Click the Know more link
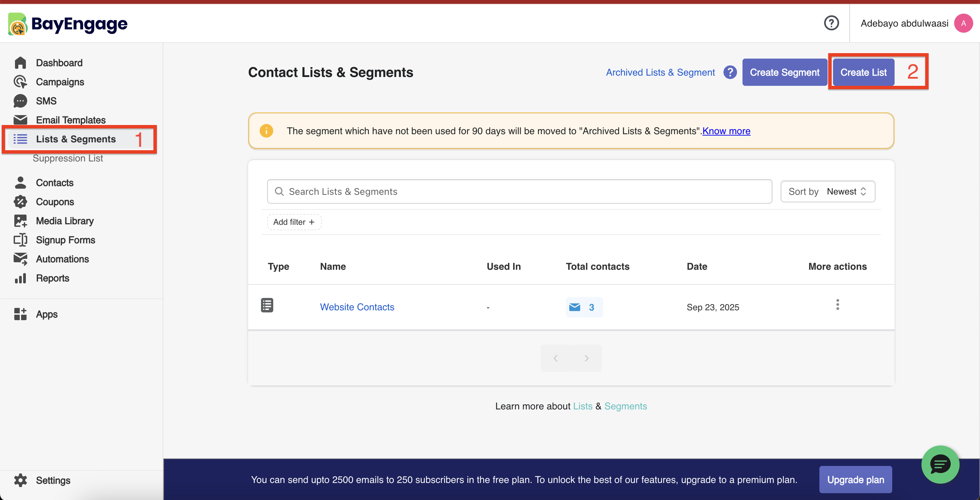The height and width of the screenshot is (500, 980). pyautogui.click(x=726, y=131)
